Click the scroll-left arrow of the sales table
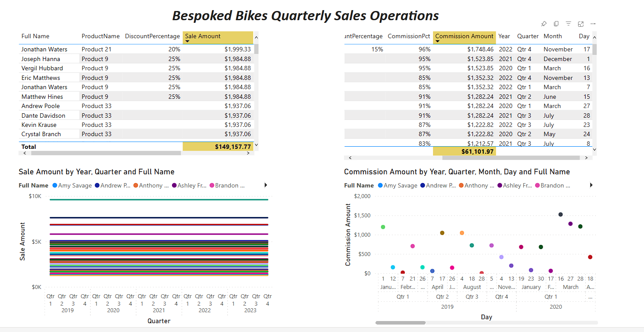The height and width of the screenshot is (332, 644). pos(25,153)
